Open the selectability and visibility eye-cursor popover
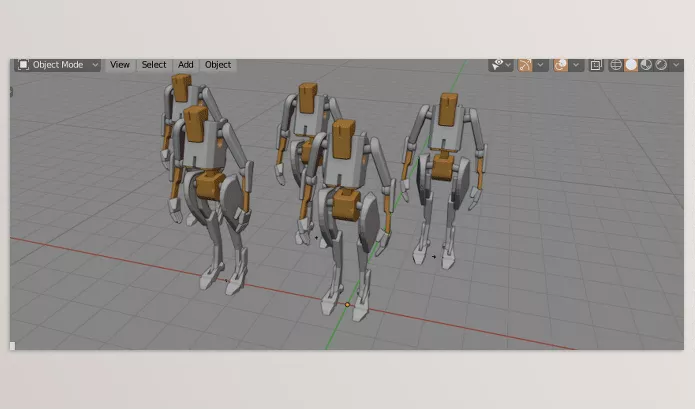The image size is (695, 409). tap(501, 65)
